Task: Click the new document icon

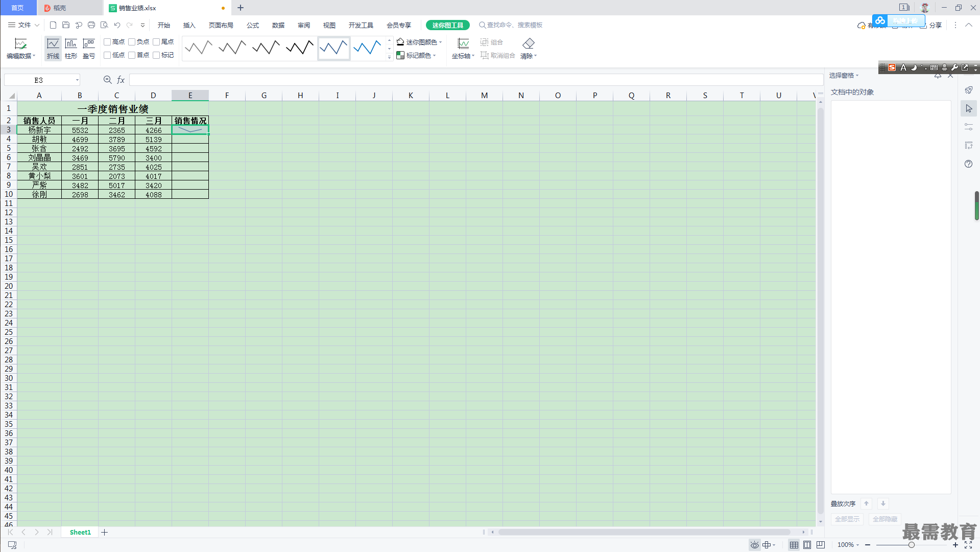Action: click(x=53, y=25)
